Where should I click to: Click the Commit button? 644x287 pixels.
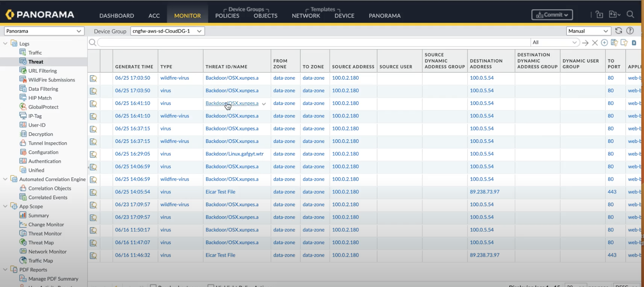pyautogui.click(x=552, y=15)
